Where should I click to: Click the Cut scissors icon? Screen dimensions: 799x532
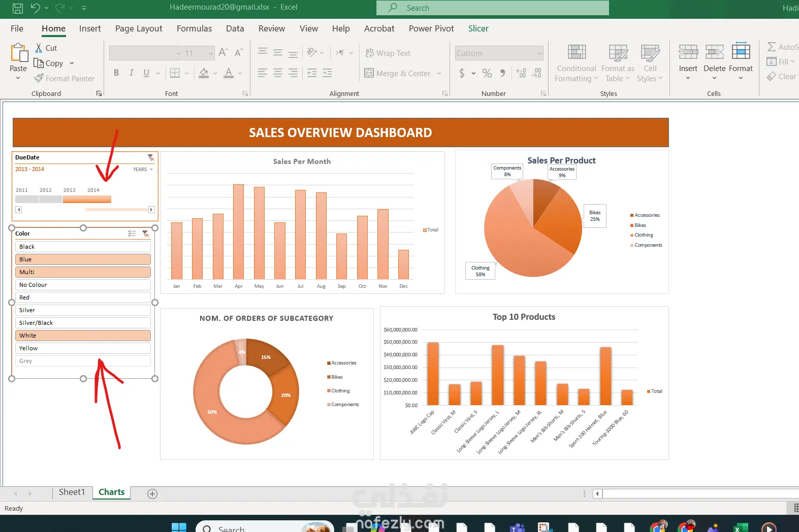(39, 48)
